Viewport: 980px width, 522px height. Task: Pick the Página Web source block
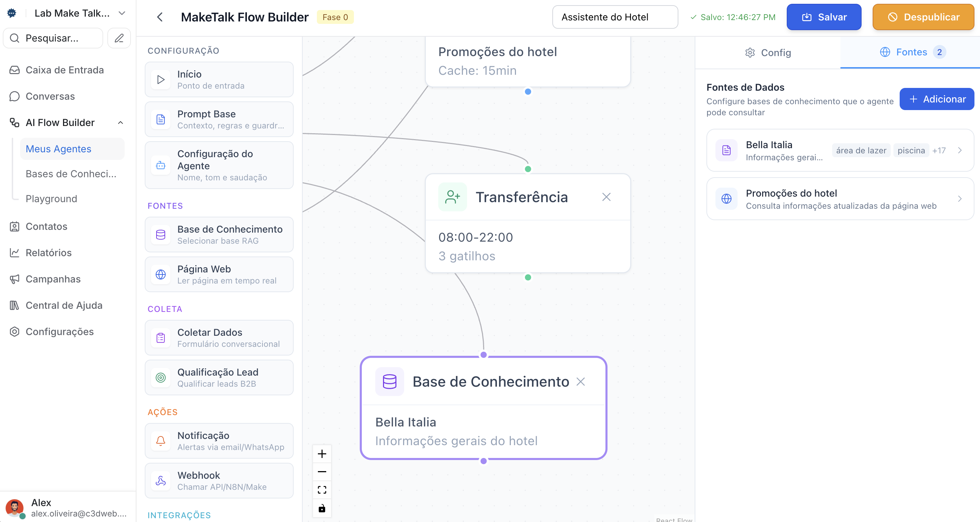click(219, 274)
